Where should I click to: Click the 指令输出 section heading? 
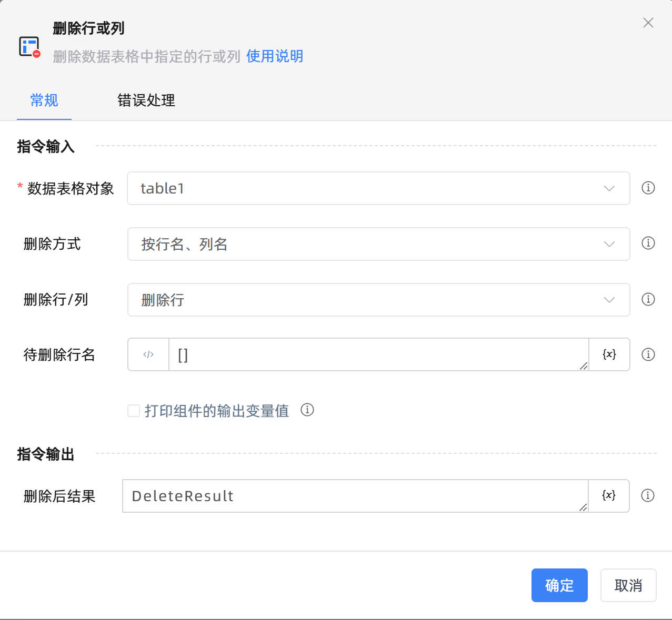pos(46,454)
